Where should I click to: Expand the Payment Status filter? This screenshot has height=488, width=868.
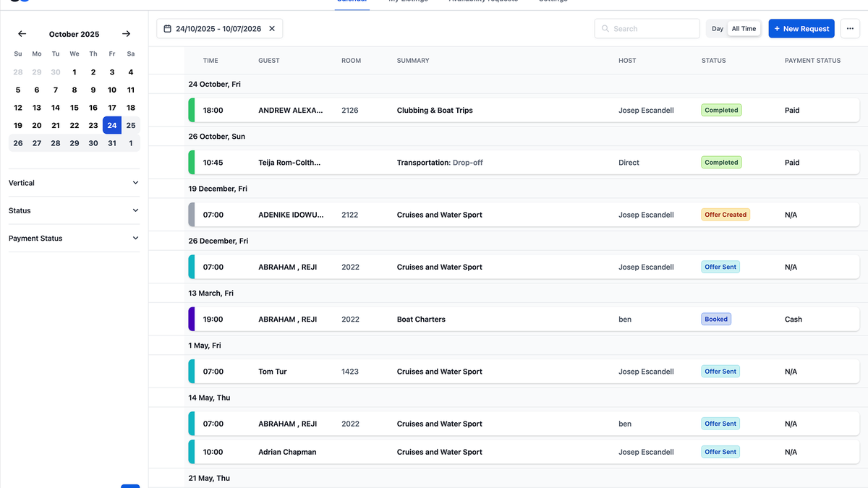74,238
